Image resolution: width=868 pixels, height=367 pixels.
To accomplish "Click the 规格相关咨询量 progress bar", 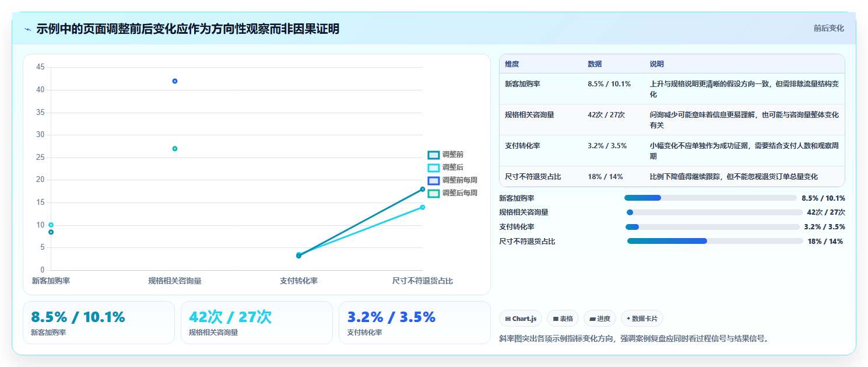I will click(x=714, y=212).
